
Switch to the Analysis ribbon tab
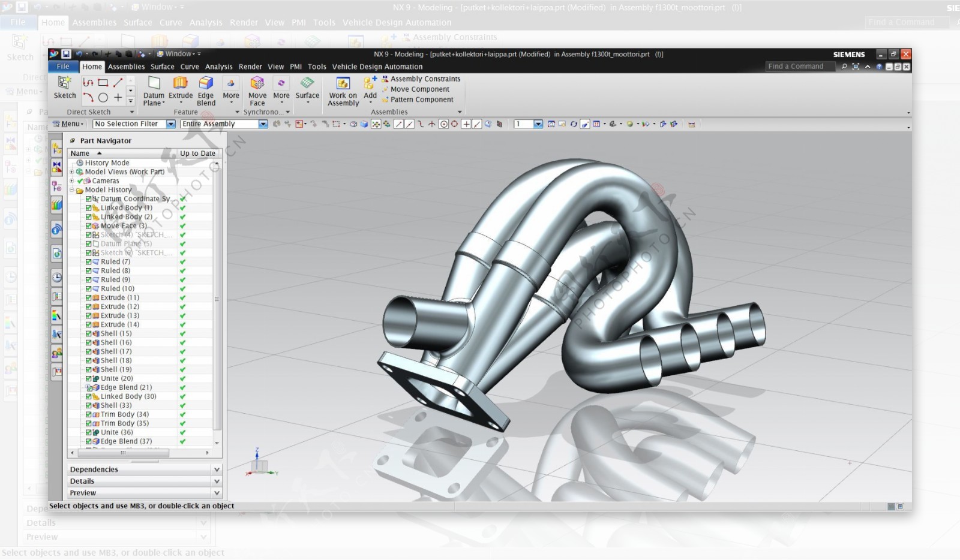(218, 67)
